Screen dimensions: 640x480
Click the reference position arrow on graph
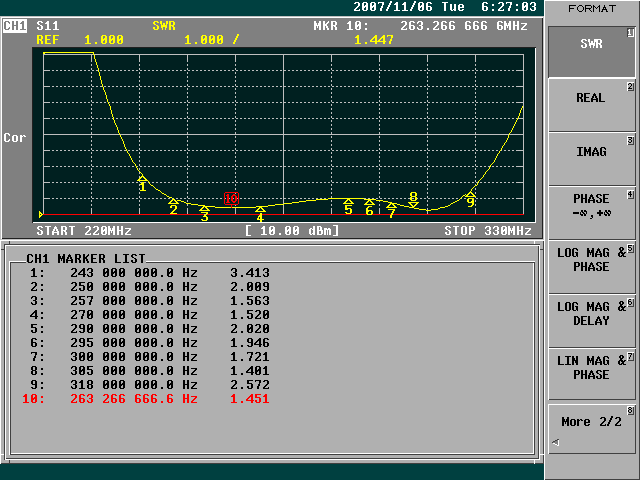(x=41, y=214)
